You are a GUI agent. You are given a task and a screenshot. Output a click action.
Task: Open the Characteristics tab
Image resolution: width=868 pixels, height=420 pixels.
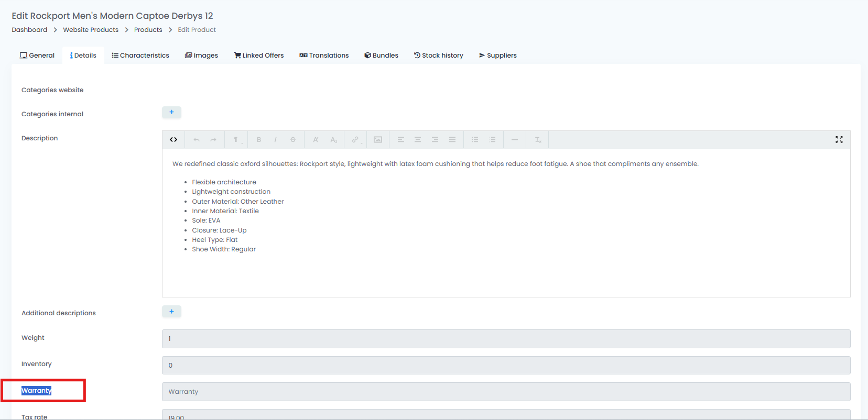coord(140,56)
